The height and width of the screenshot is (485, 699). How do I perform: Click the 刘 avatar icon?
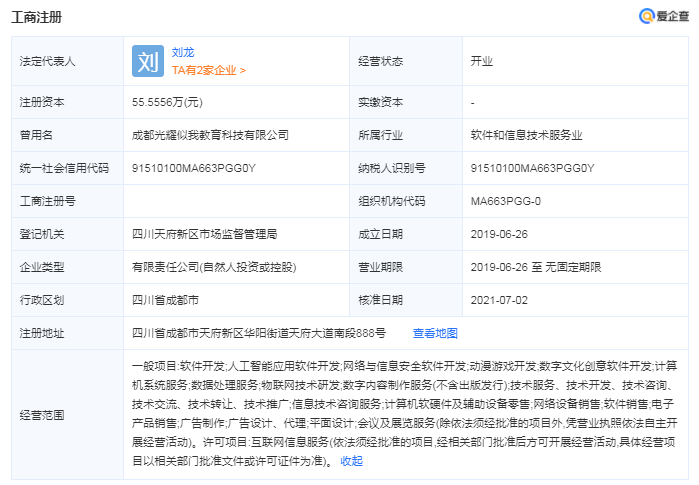148,61
